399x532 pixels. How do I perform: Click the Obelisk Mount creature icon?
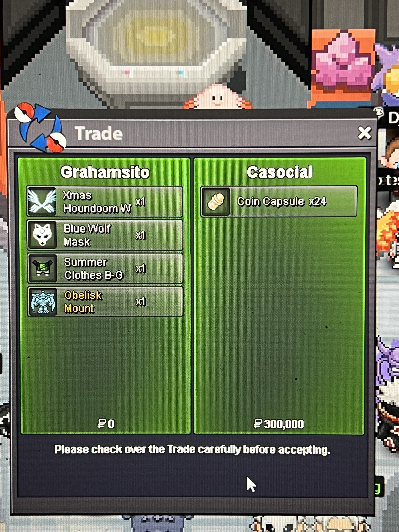(43, 302)
